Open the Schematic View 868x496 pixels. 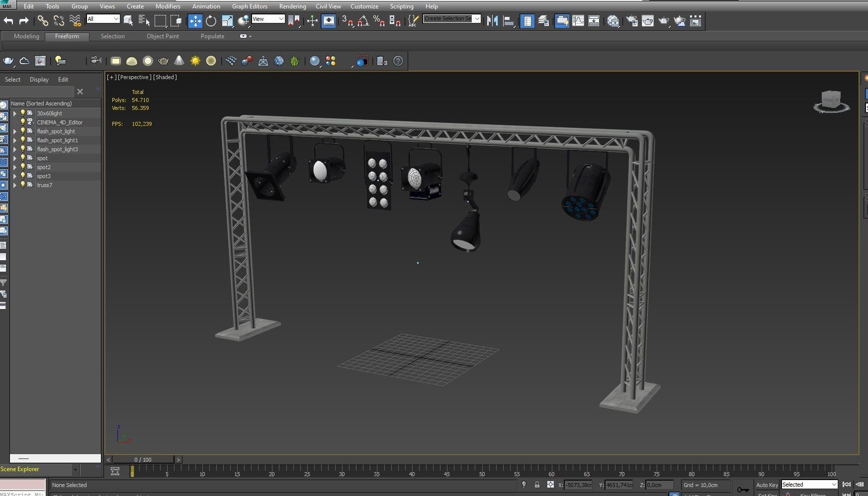point(594,20)
